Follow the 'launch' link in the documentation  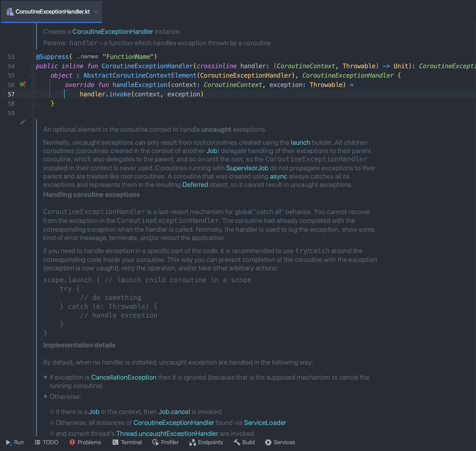tap(300, 142)
